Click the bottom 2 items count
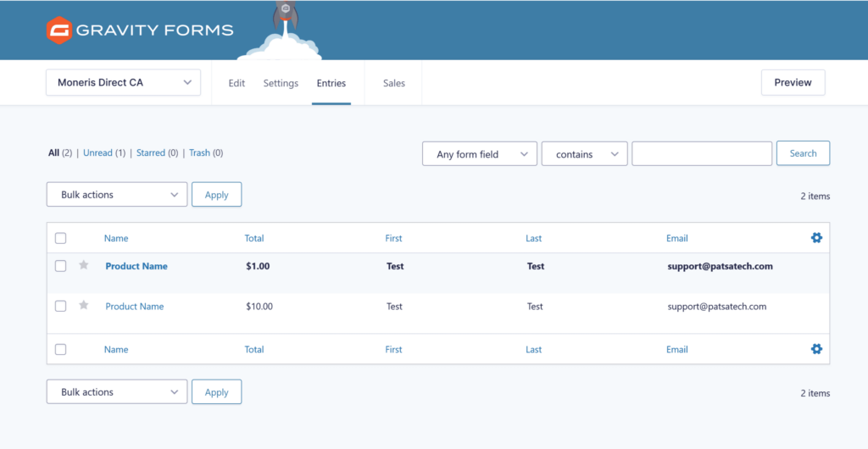Screen dimensions: 868x449 pos(815,393)
